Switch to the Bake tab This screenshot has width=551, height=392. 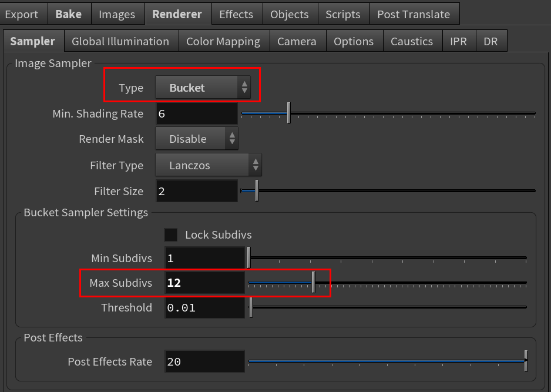[69, 14]
